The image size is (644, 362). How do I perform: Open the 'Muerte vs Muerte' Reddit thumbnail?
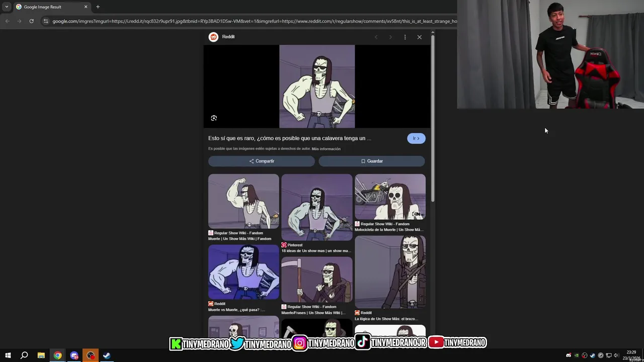[x=244, y=272]
